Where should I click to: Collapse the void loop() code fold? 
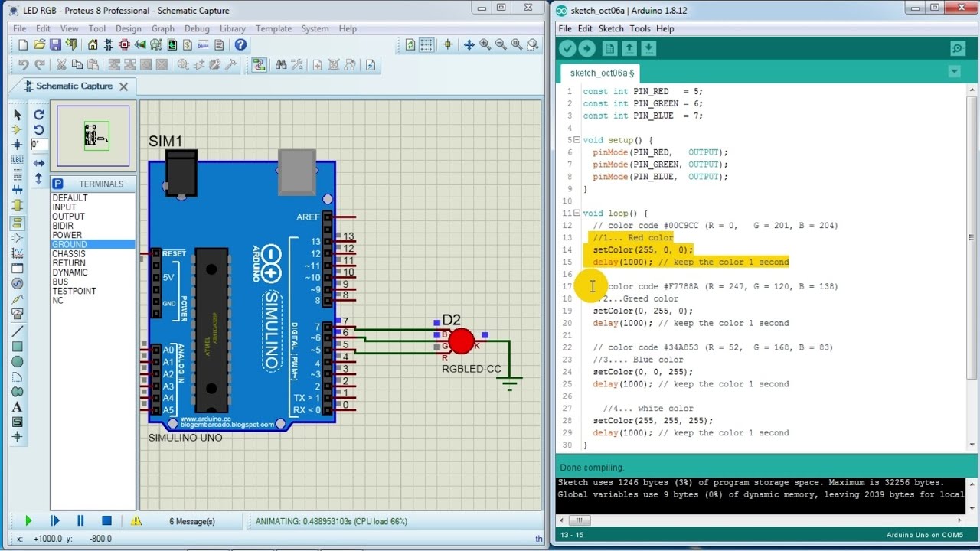tap(577, 214)
